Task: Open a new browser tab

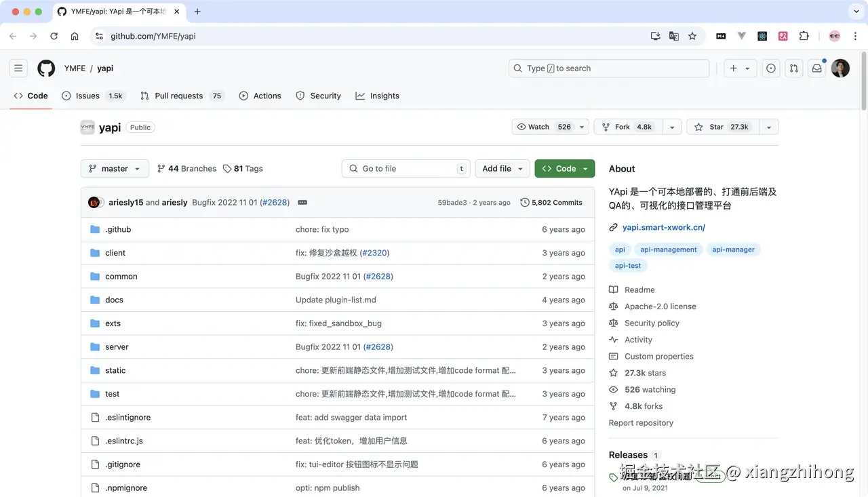Action: pyautogui.click(x=197, y=12)
